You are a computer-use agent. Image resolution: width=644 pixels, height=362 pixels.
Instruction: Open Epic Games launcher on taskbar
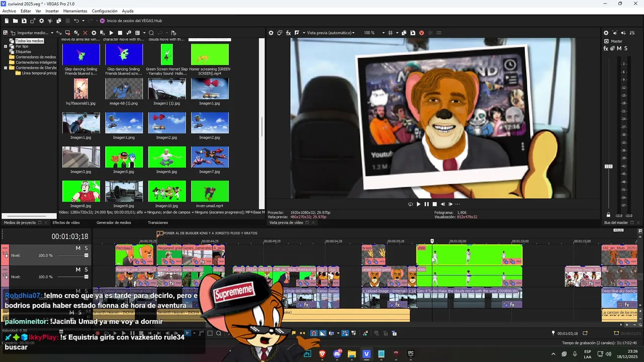411,354
